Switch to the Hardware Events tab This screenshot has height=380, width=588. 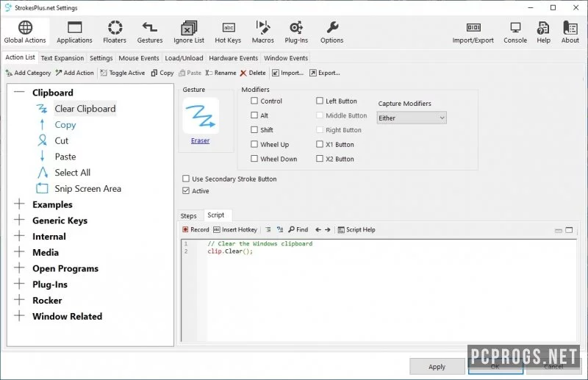(x=233, y=58)
